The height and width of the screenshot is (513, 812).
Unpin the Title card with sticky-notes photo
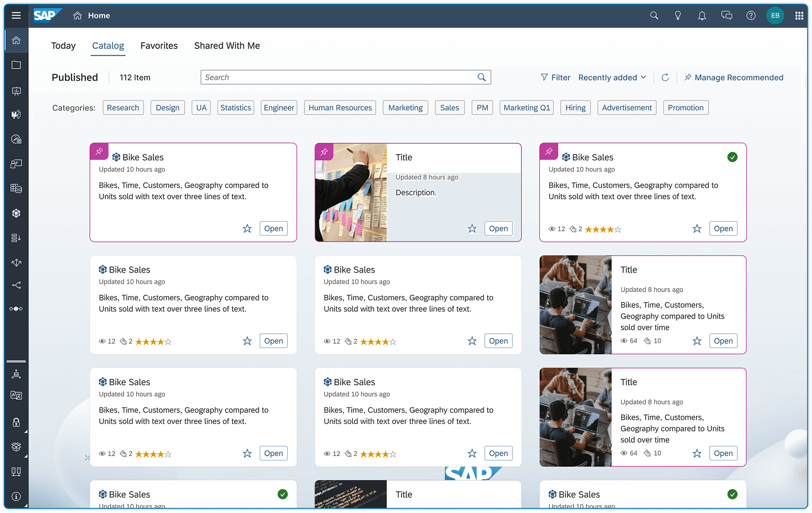324,151
